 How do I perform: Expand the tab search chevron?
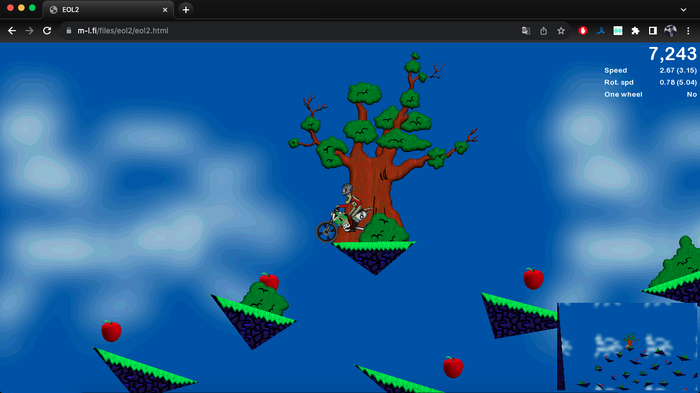[x=683, y=9]
